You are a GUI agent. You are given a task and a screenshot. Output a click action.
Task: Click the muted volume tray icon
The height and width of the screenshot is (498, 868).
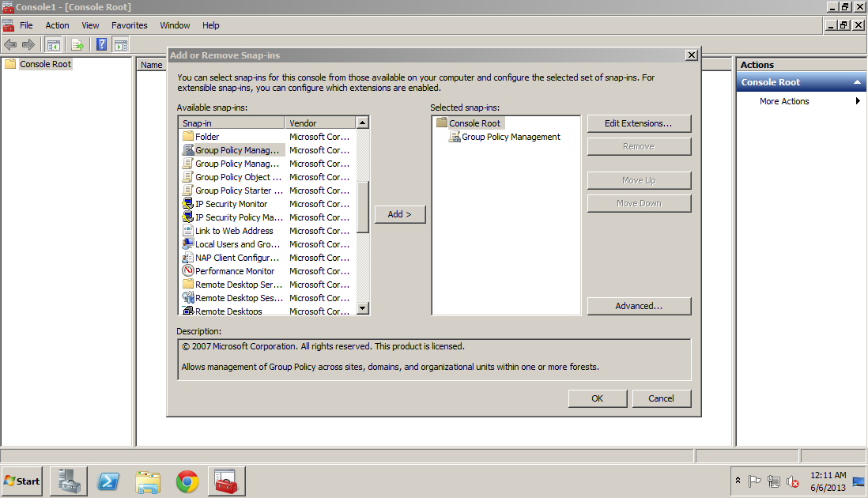[x=793, y=482]
